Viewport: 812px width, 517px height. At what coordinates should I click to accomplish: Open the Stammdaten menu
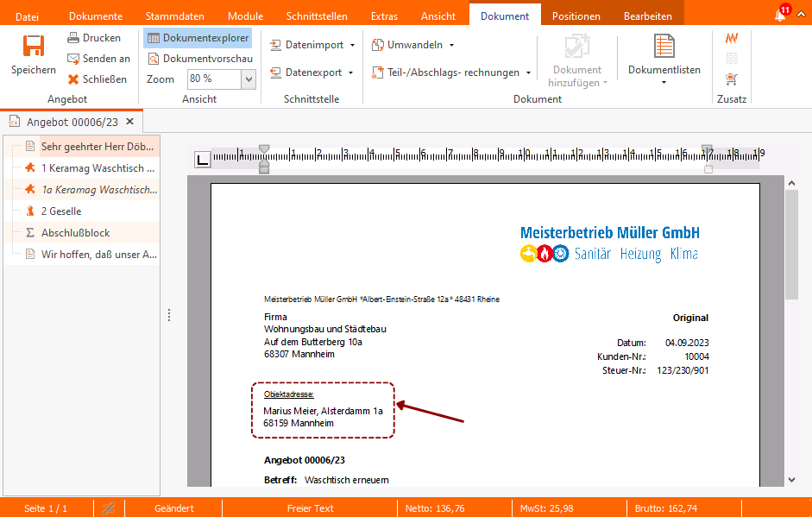point(175,16)
